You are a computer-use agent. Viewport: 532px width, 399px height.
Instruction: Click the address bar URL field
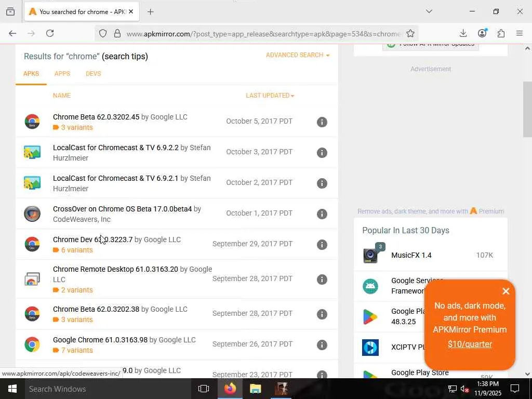(x=263, y=34)
